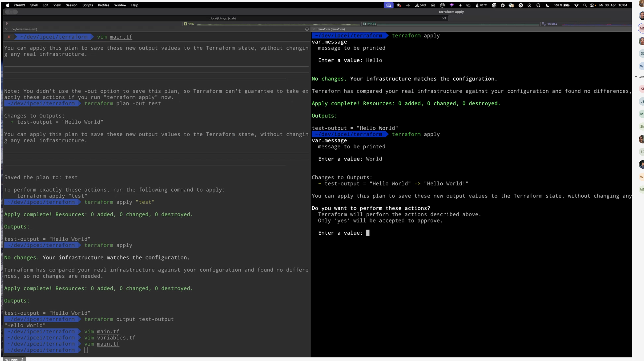Click the circled C menu bar icon
Viewport: 644px width, 361px height.
pyautogui.click(x=433, y=5)
